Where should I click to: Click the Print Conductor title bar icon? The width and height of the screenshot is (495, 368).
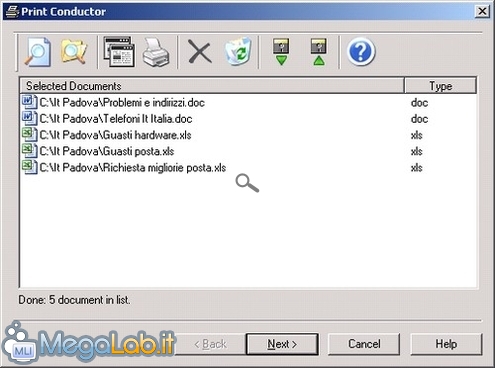pos(12,12)
